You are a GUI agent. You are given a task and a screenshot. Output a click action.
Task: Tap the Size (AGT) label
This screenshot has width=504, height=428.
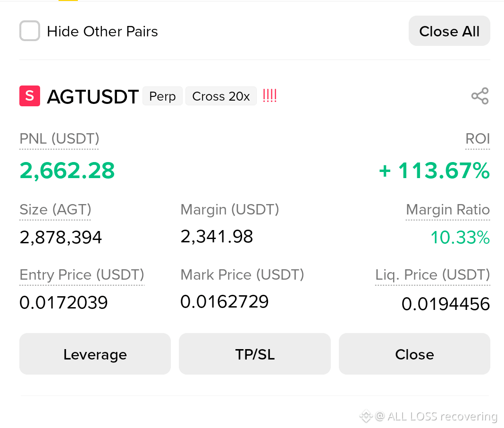pos(55,210)
